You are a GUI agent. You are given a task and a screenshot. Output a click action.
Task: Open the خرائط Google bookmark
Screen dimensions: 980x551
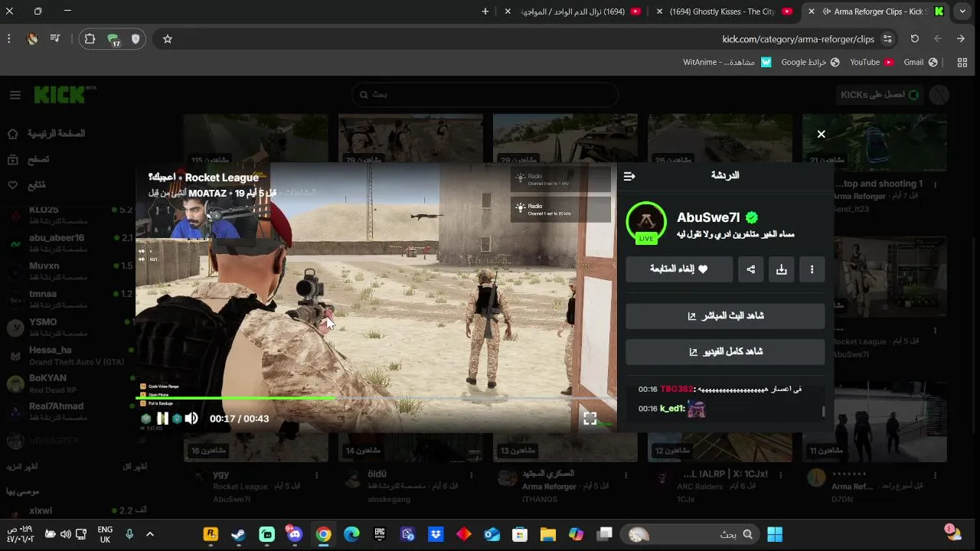tap(810, 63)
